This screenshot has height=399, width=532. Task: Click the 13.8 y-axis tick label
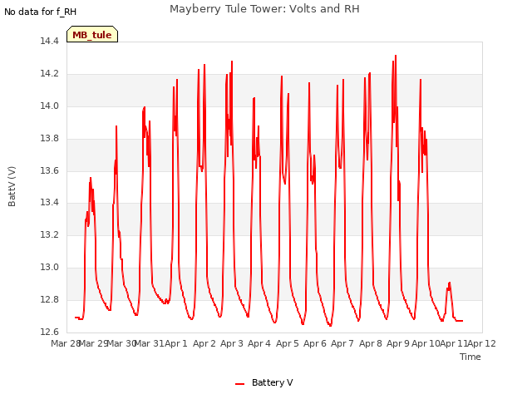[x=49, y=139]
